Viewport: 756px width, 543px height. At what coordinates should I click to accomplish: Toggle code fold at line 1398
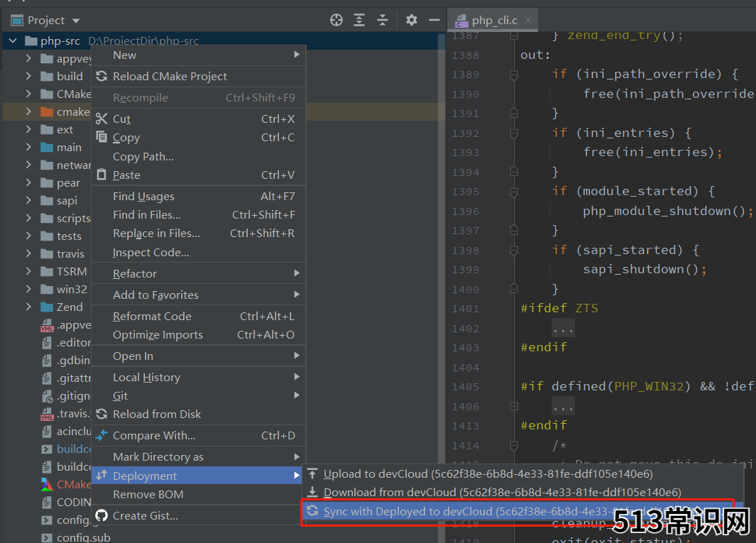514,251
